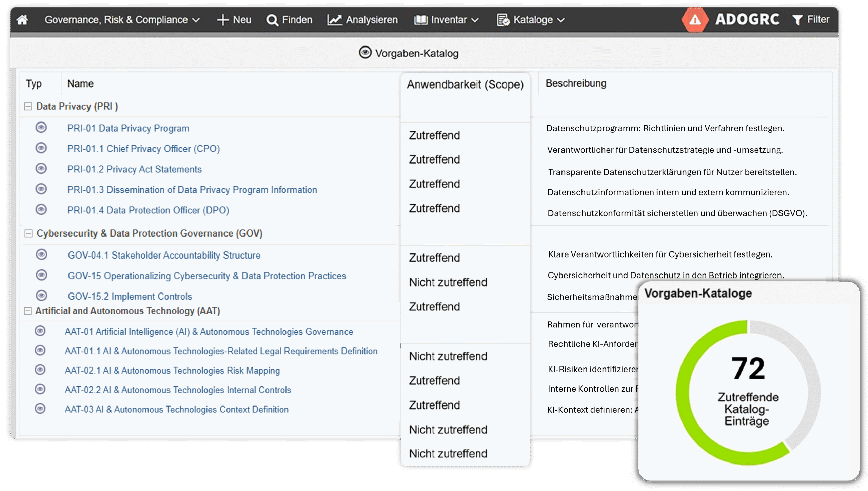This screenshot has width=868, height=491.
Task: Click the eye icon for GOV-15.2
Action: pyautogui.click(x=42, y=296)
